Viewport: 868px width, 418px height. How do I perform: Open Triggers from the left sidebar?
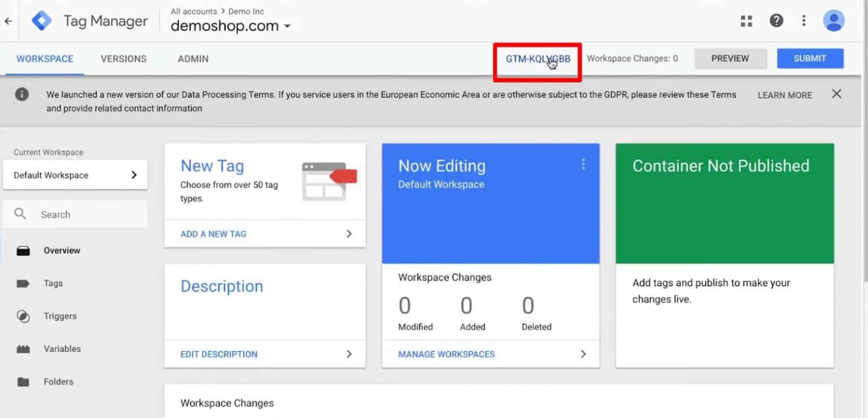tap(23, 316)
